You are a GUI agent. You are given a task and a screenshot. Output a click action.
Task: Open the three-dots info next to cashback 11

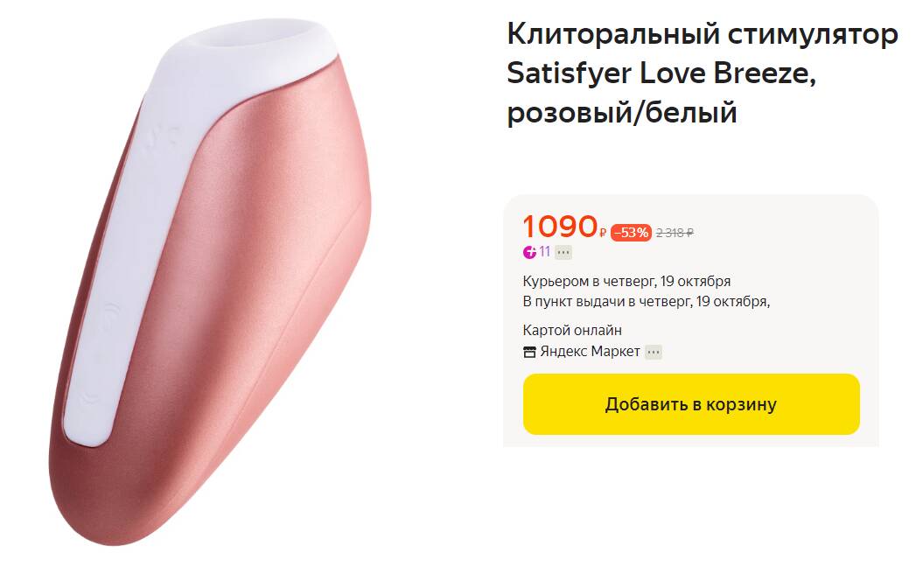coord(563,253)
